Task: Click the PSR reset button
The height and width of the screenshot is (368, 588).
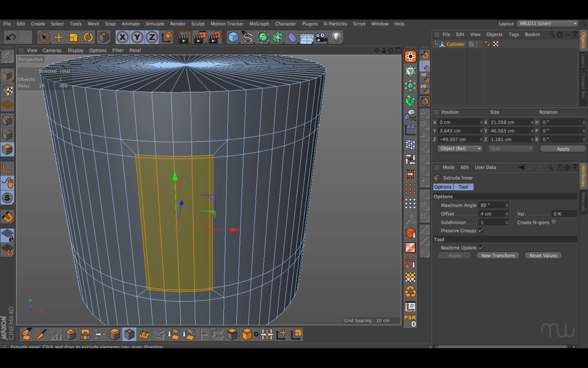Action: click(x=410, y=321)
